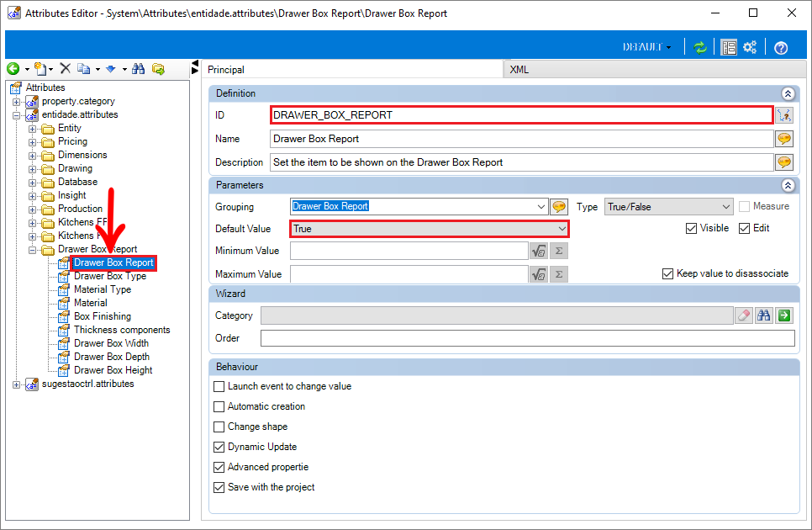Click the green back arrow button
This screenshot has height=530, width=812.
pyautogui.click(x=13, y=68)
